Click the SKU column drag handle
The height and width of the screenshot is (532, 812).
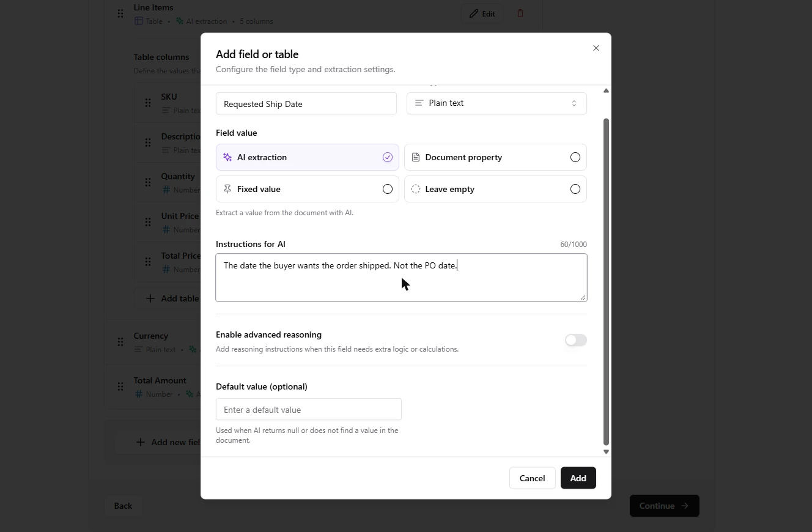click(148, 103)
